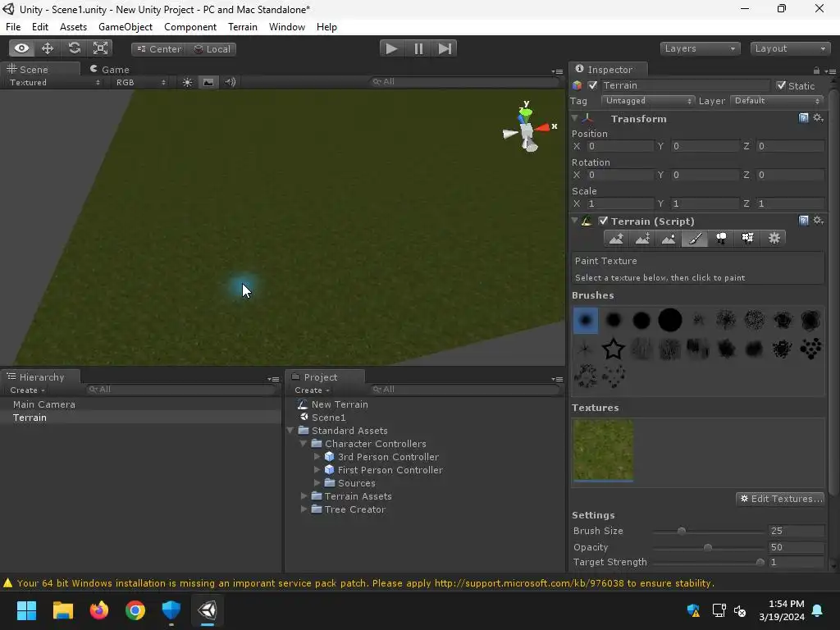Open the Terrain menu

(x=243, y=27)
